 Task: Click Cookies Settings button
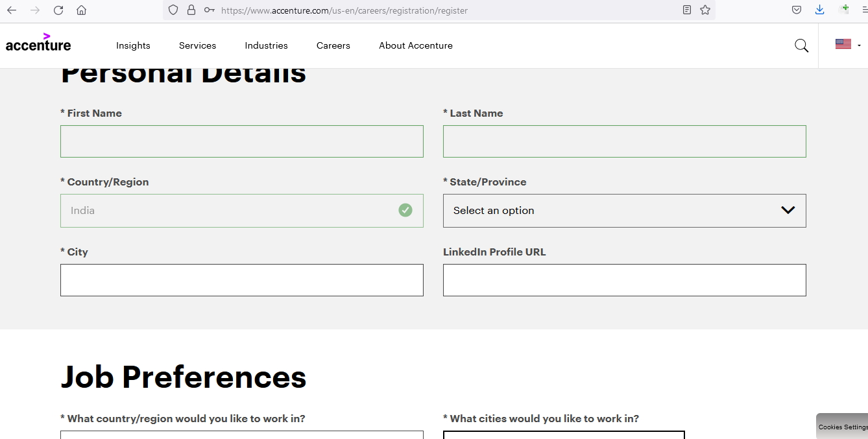(x=842, y=427)
